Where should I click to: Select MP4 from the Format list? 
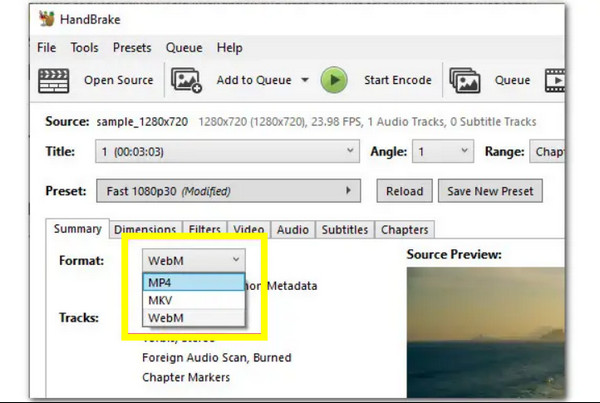[x=194, y=283]
